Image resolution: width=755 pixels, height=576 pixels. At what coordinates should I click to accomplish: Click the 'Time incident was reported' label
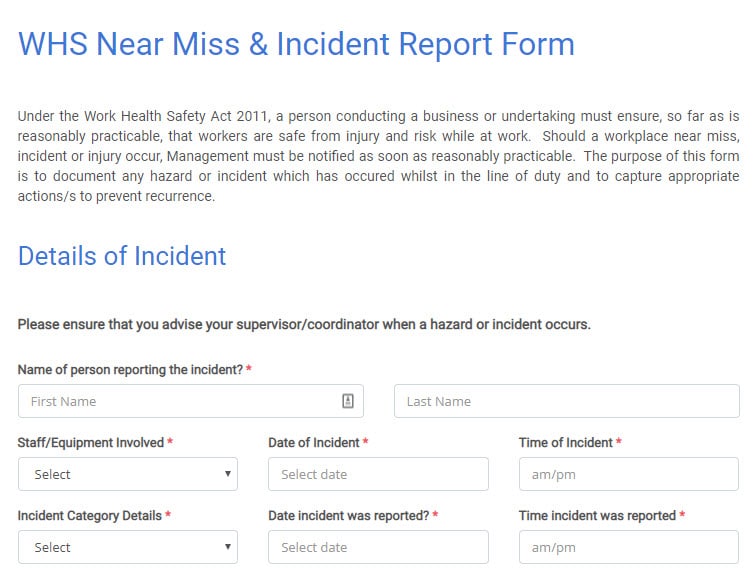coord(597,515)
